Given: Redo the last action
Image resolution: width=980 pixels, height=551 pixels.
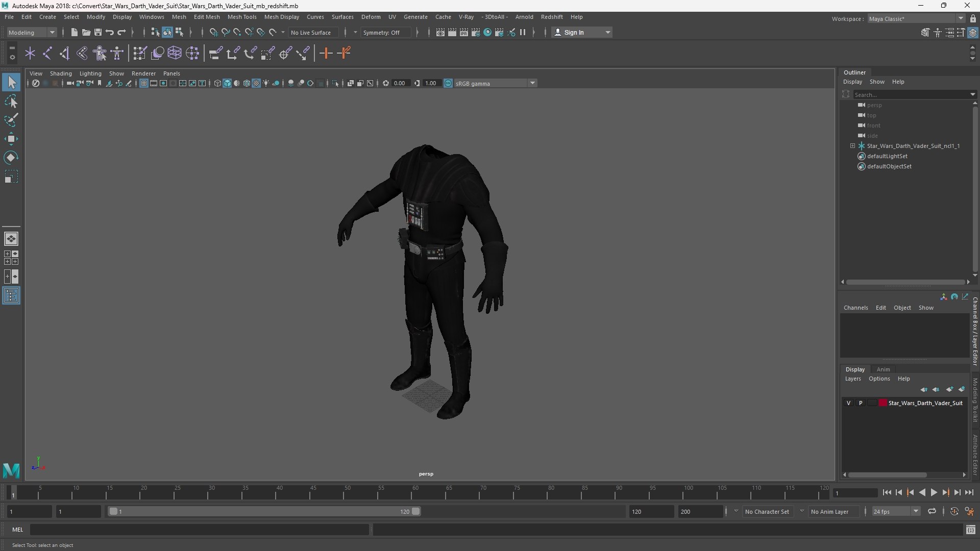Looking at the screenshot, I should pos(121,32).
